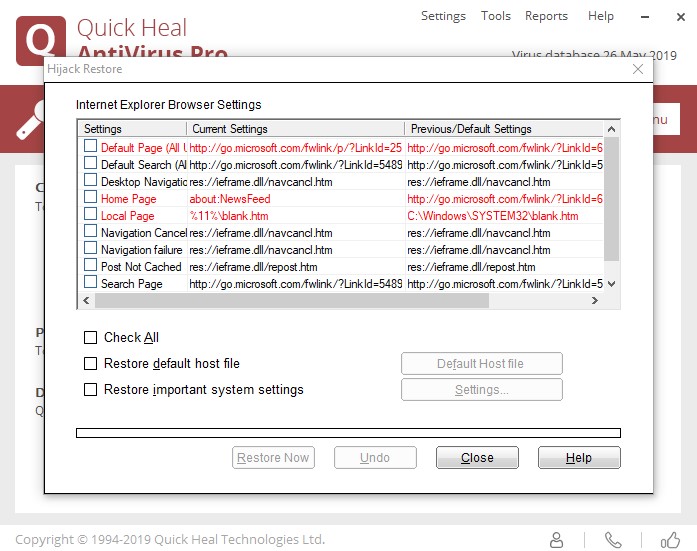Open the Tools menu
697x551 pixels.
tap(496, 16)
